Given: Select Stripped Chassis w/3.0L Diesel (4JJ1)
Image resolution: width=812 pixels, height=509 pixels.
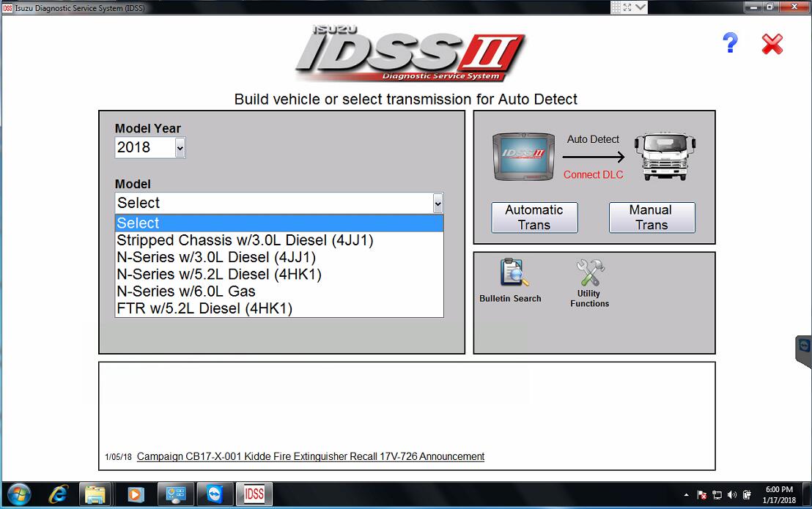Looking at the screenshot, I should (279, 240).
